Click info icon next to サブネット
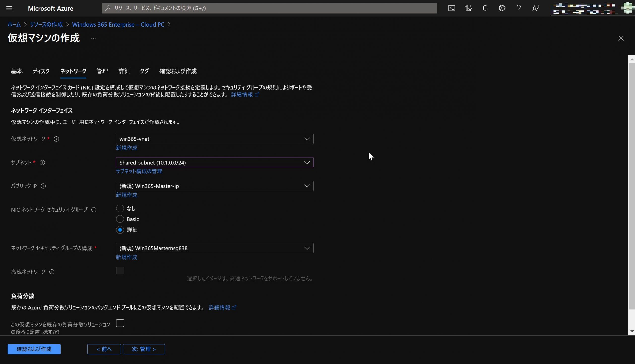 tap(42, 162)
